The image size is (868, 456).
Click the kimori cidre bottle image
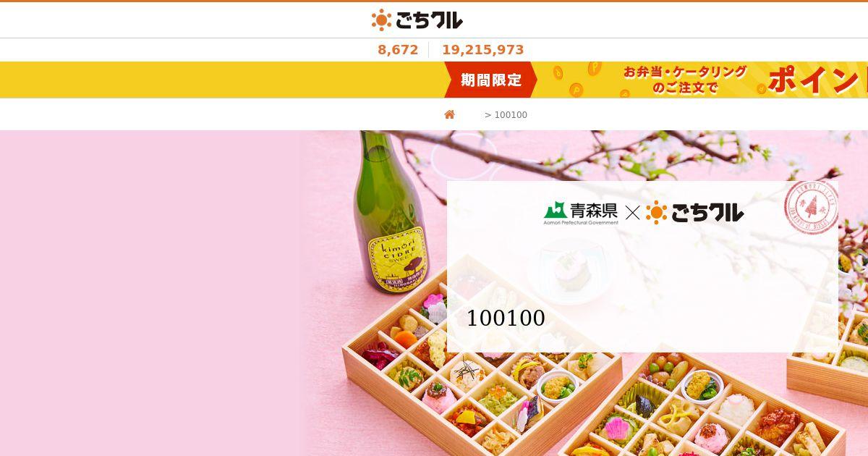click(388, 214)
